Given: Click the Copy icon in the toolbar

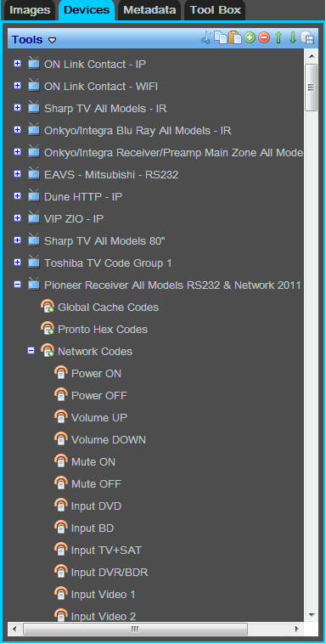Looking at the screenshot, I should point(221,38).
